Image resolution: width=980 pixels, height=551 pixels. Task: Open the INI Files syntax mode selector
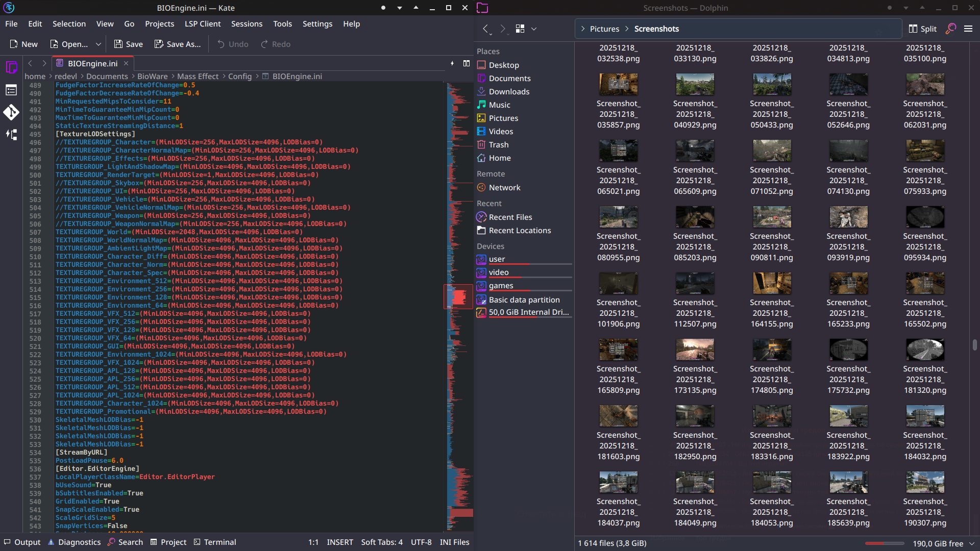pyautogui.click(x=454, y=542)
